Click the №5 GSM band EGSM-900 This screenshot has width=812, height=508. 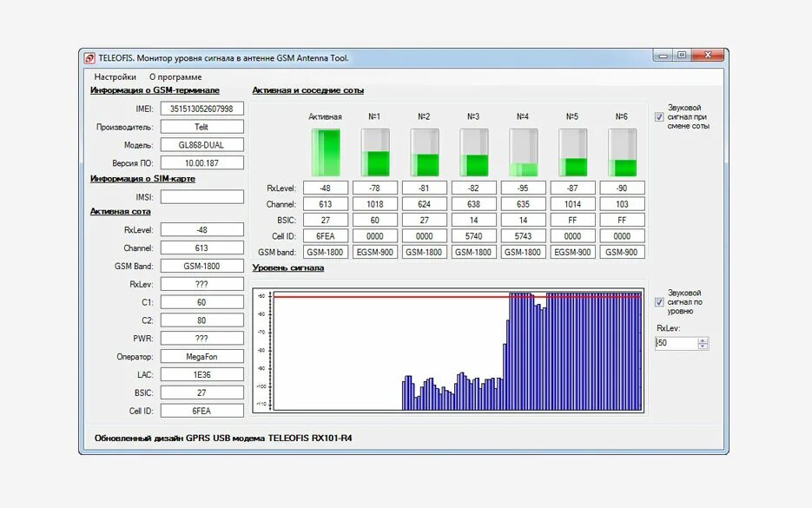[573, 252]
